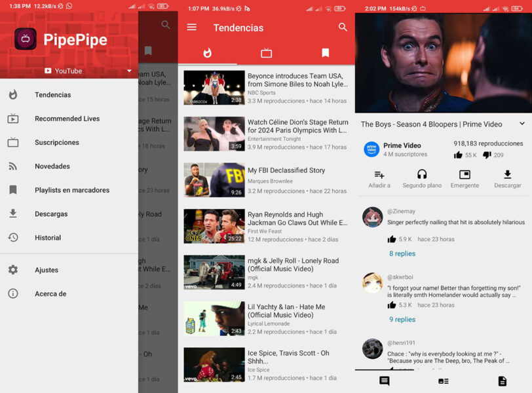Switch to related videos panel icon
532x393 pixels.
click(442, 381)
